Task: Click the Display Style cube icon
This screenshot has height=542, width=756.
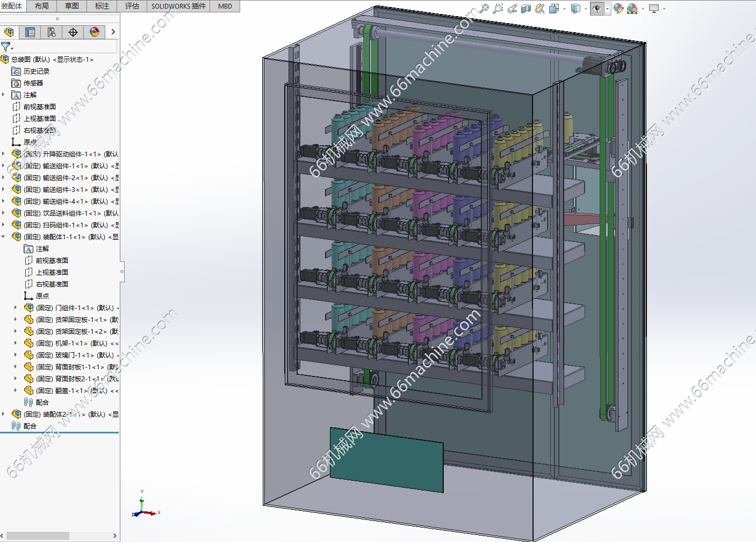Action: pyautogui.click(x=575, y=8)
